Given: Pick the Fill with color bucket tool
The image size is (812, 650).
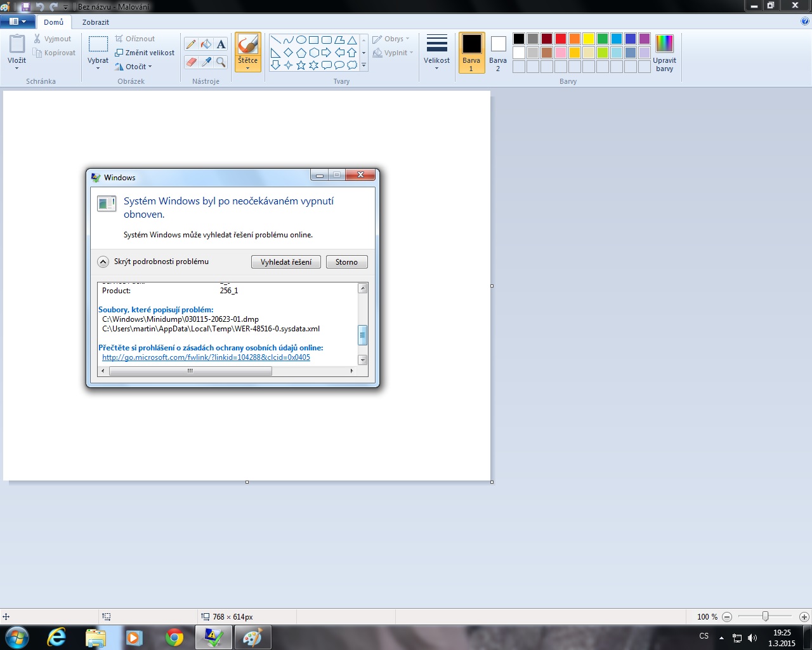Looking at the screenshot, I should 206,44.
